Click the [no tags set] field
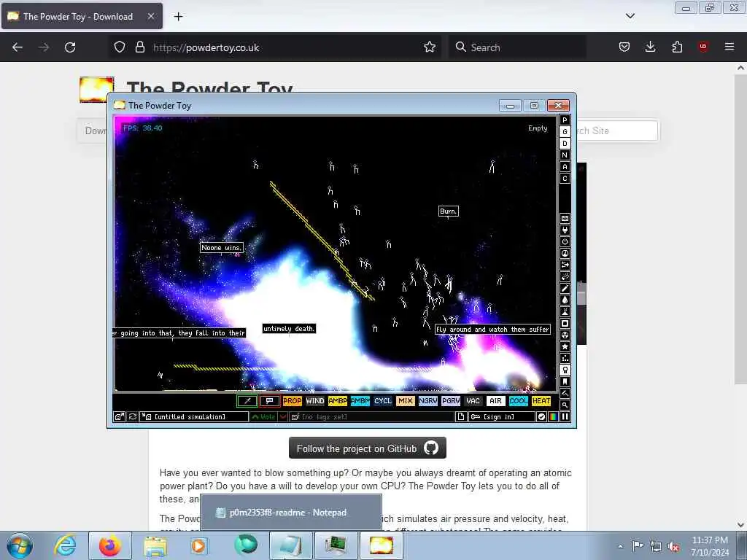The width and height of the screenshot is (747, 560). [x=371, y=416]
